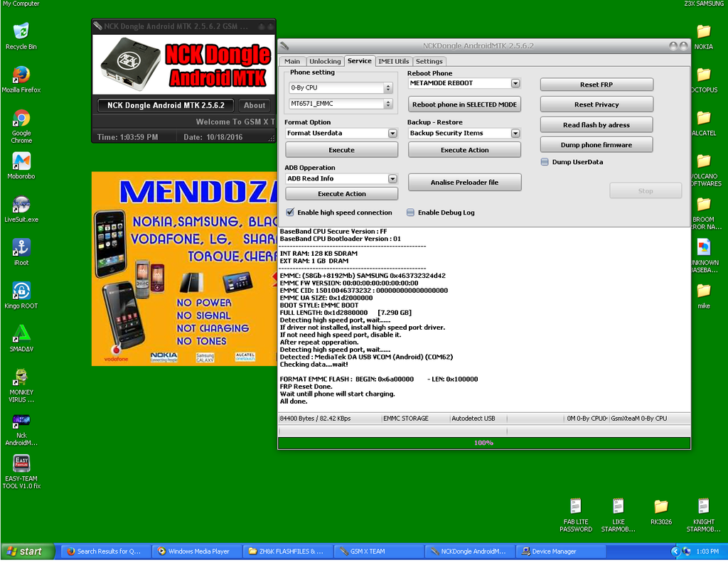Open the Moborobo desktop icon
The height and width of the screenshot is (582, 728).
click(21, 162)
